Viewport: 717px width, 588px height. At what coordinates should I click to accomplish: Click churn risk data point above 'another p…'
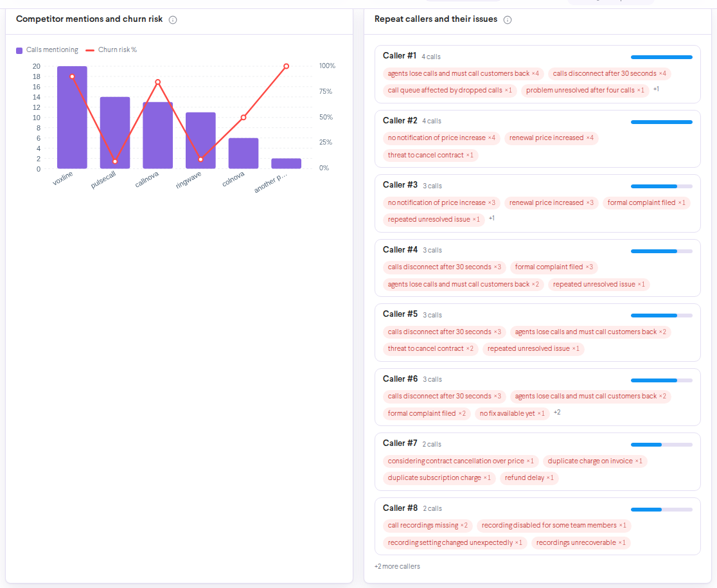(x=287, y=66)
